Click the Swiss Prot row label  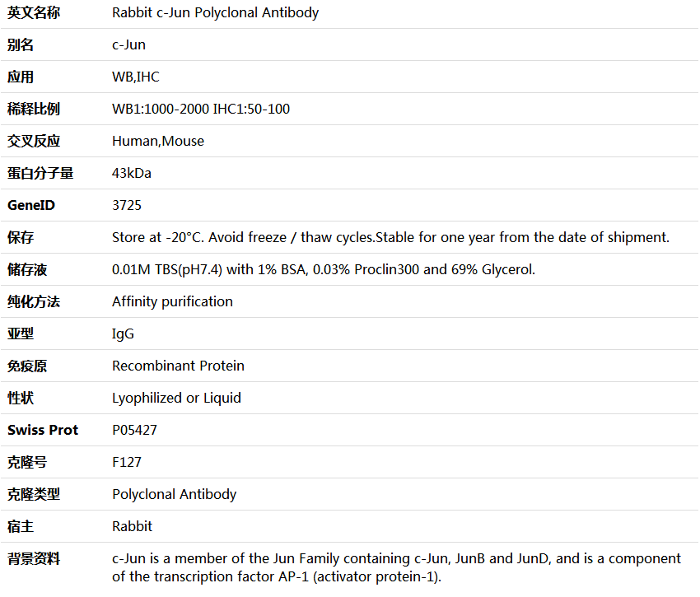tap(43, 430)
